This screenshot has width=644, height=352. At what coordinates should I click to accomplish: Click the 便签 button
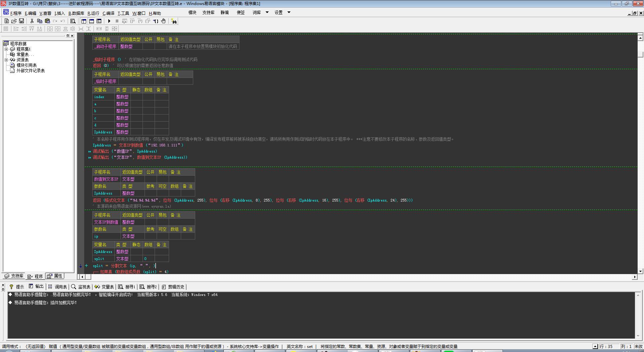[x=240, y=12]
